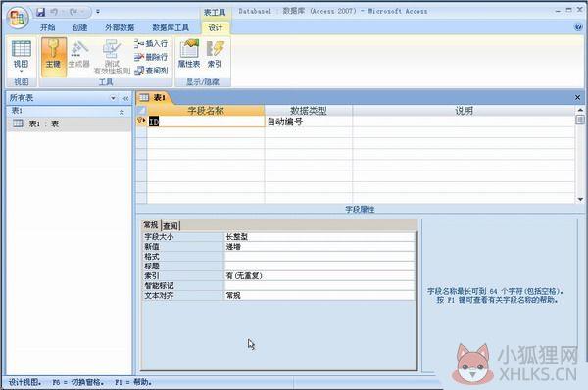Toggle the 主键 primary key button

[54, 57]
